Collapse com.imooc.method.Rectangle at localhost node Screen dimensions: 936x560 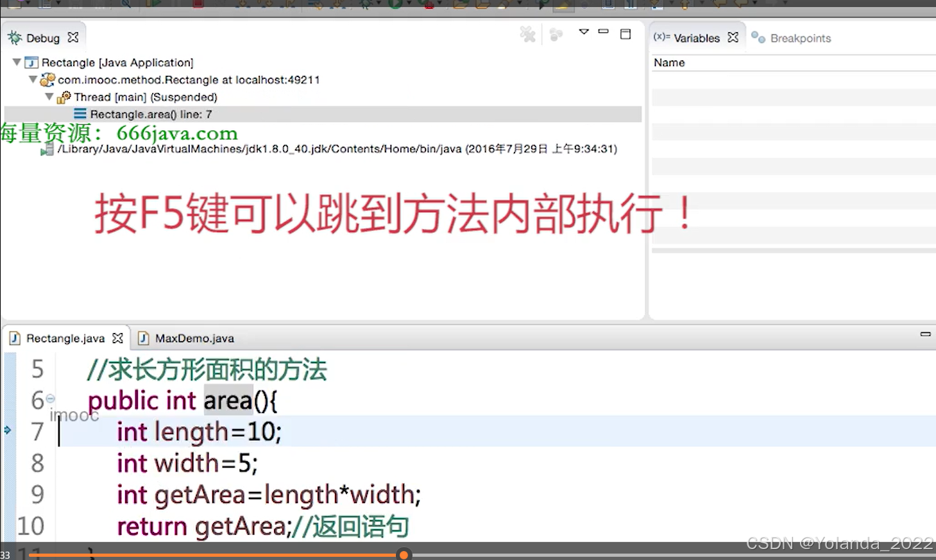point(33,80)
